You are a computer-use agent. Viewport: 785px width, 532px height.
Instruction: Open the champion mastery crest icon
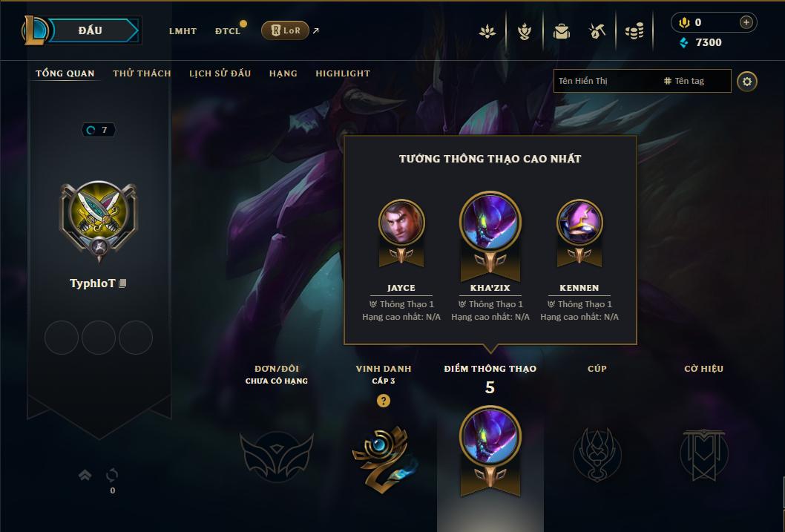click(x=524, y=31)
